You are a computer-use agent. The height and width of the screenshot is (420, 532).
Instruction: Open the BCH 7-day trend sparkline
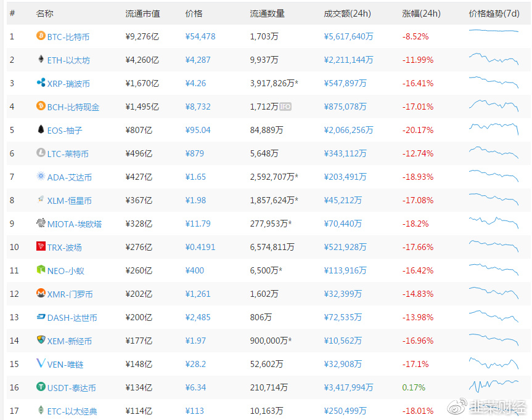coord(494,105)
